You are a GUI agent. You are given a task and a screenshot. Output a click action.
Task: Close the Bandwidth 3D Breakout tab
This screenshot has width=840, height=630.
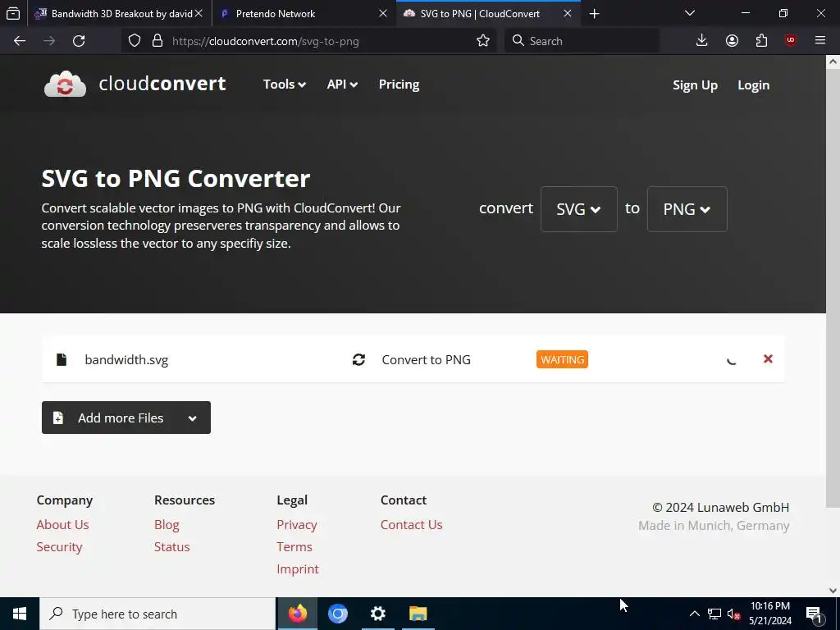click(199, 14)
